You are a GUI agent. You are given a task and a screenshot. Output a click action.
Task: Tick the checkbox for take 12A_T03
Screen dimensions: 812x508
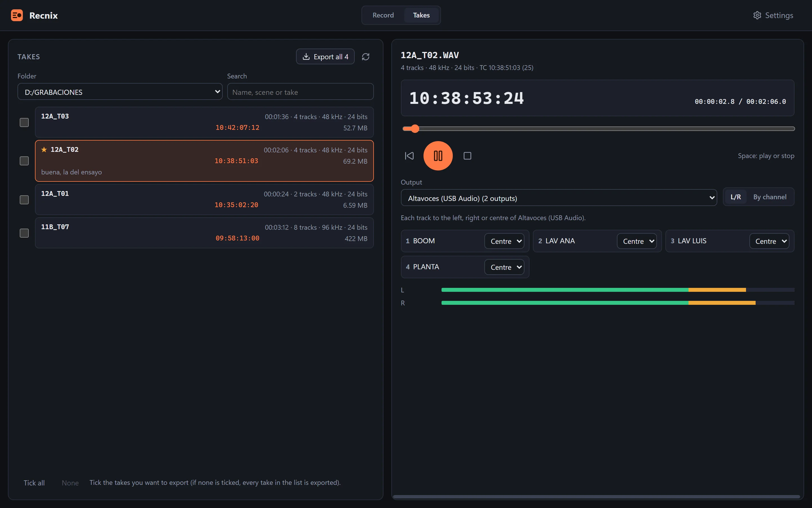[x=24, y=122]
